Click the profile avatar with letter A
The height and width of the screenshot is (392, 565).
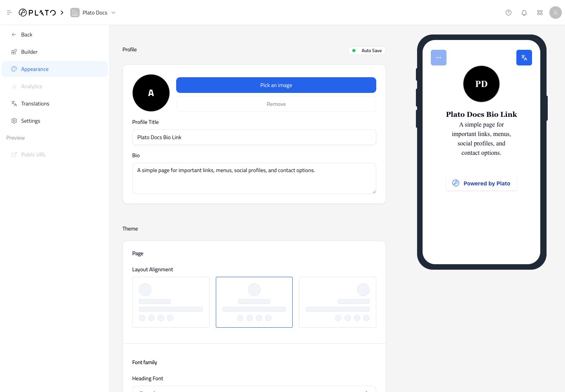point(151,93)
